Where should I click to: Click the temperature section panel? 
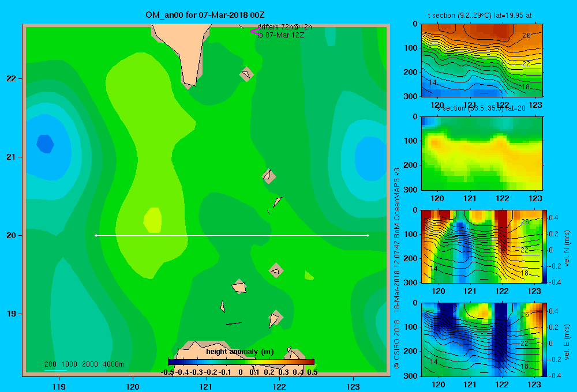[482, 61]
